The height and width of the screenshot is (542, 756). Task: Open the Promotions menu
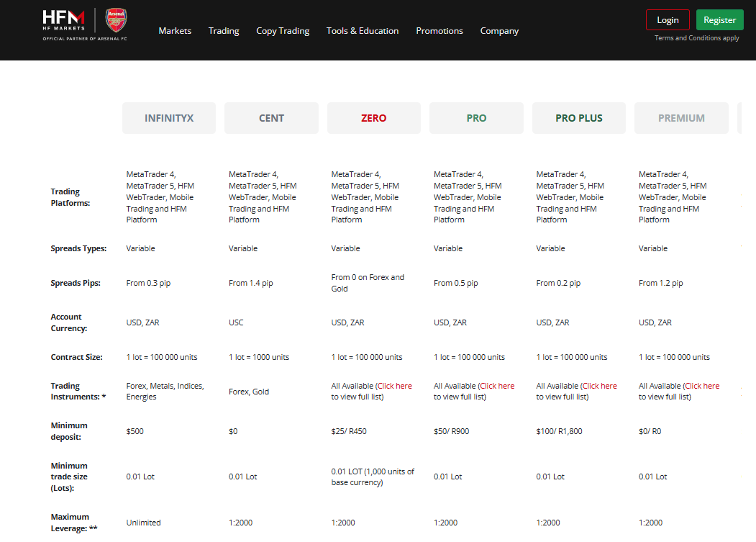pos(440,31)
